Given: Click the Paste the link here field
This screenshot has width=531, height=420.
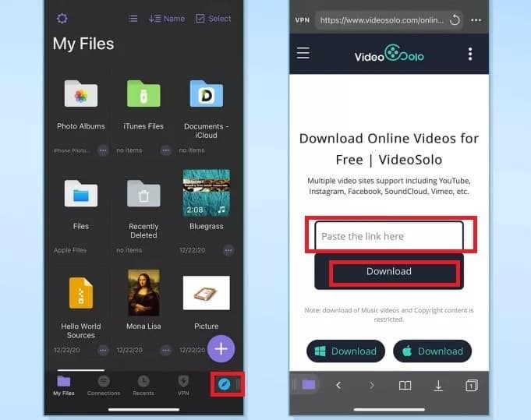Looking at the screenshot, I should coord(389,236).
